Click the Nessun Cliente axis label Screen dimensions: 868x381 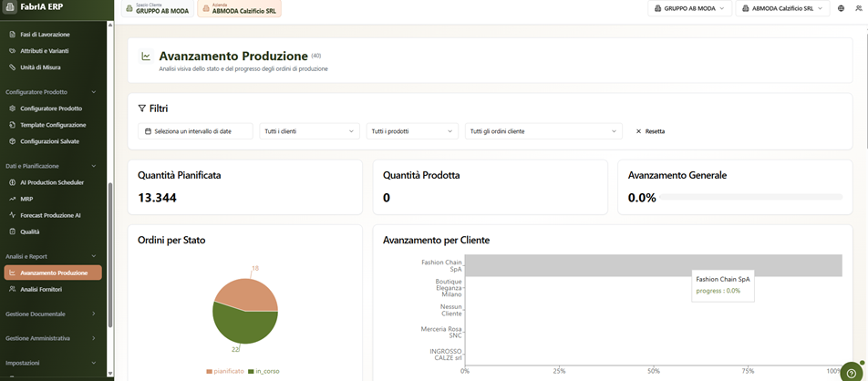[451, 310]
